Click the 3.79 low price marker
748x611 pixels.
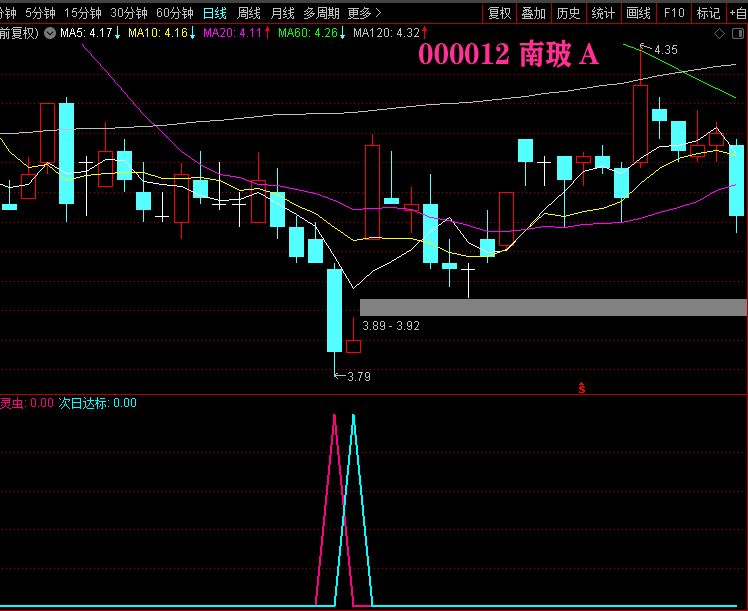tap(359, 377)
